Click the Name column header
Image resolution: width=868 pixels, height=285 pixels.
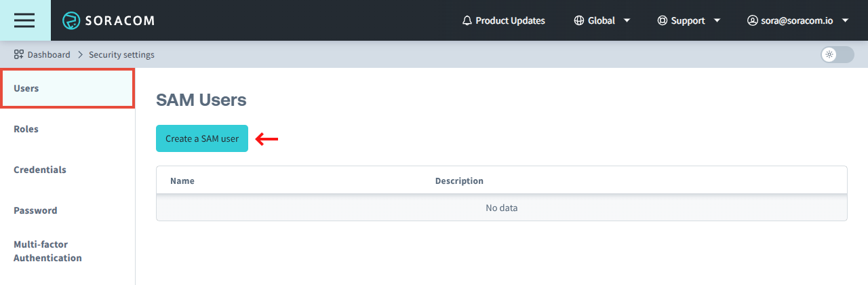(182, 181)
